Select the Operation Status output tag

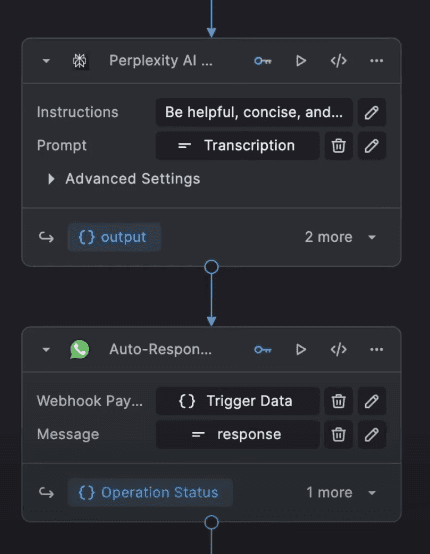coord(150,493)
